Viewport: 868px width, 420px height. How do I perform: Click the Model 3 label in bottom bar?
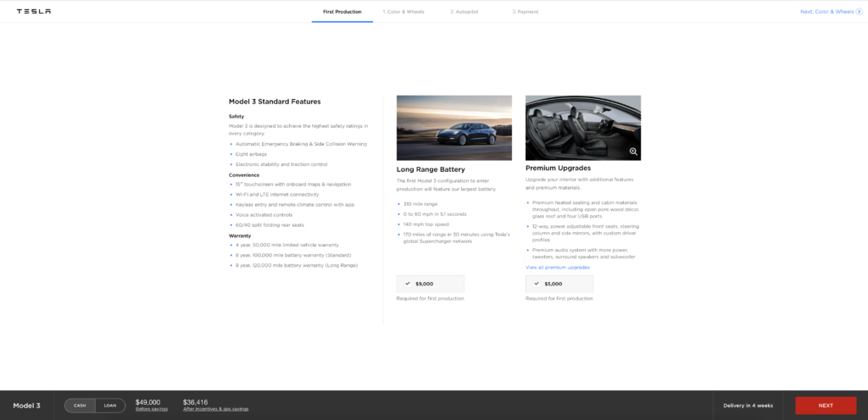click(26, 406)
